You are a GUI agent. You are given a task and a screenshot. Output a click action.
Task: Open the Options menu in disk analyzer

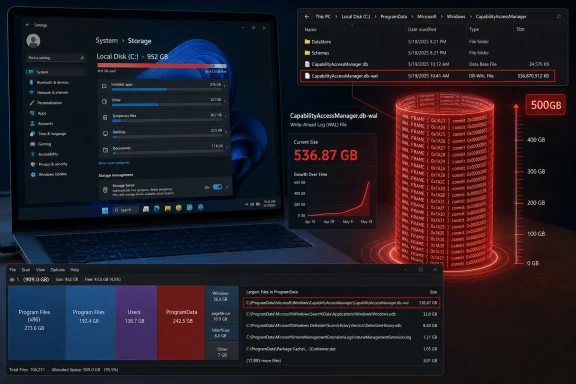[x=57, y=270]
